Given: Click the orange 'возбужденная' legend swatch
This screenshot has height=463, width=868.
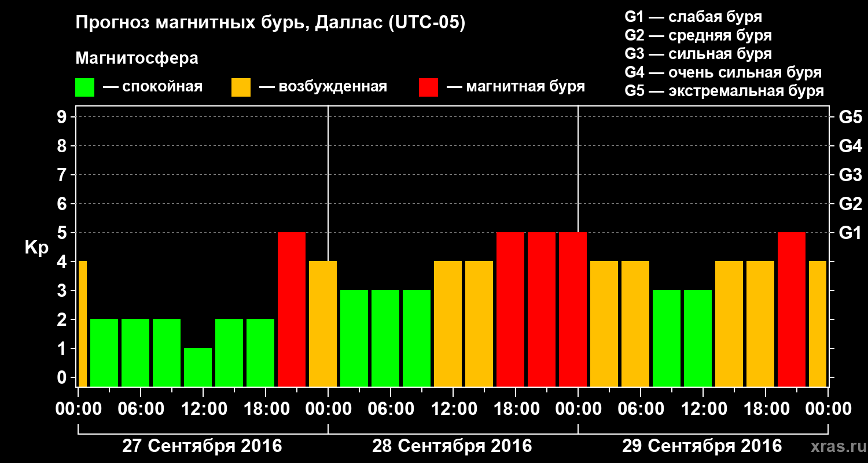Looking at the screenshot, I should point(241,87).
